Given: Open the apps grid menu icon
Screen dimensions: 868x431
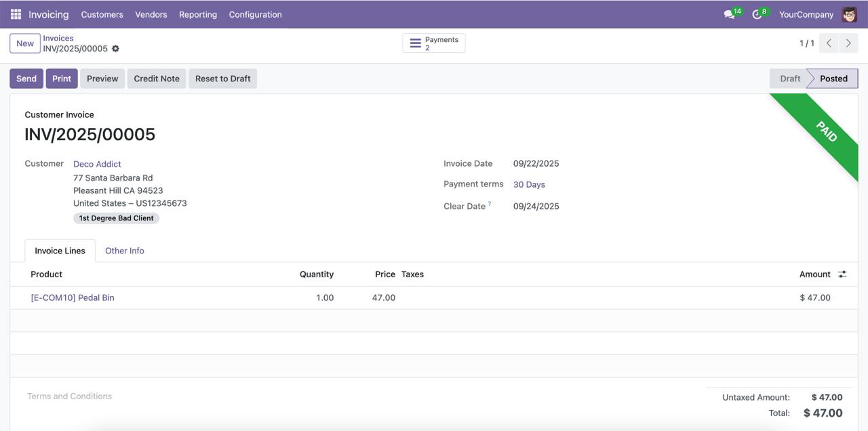Looking at the screenshot, I should click(x=16, y=14).
